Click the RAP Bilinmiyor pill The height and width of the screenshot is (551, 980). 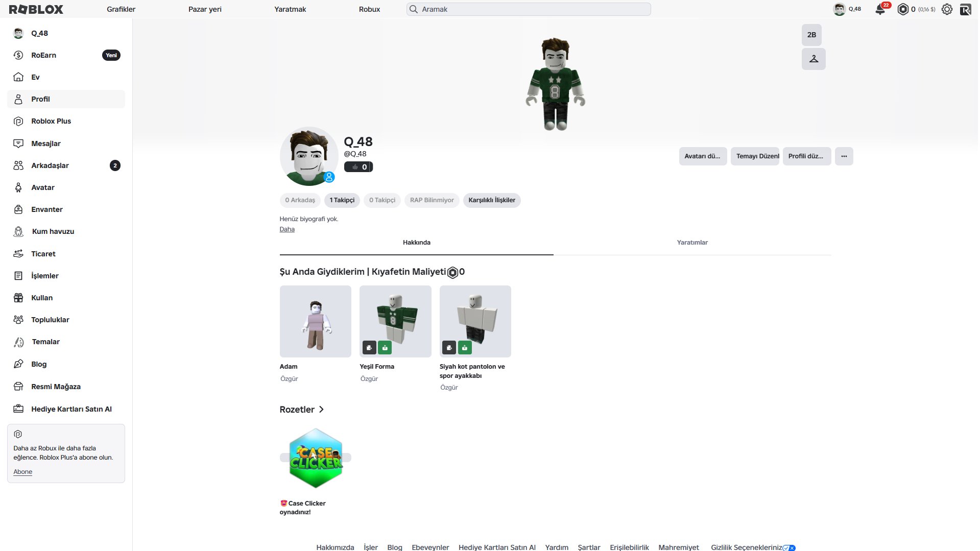432,200
